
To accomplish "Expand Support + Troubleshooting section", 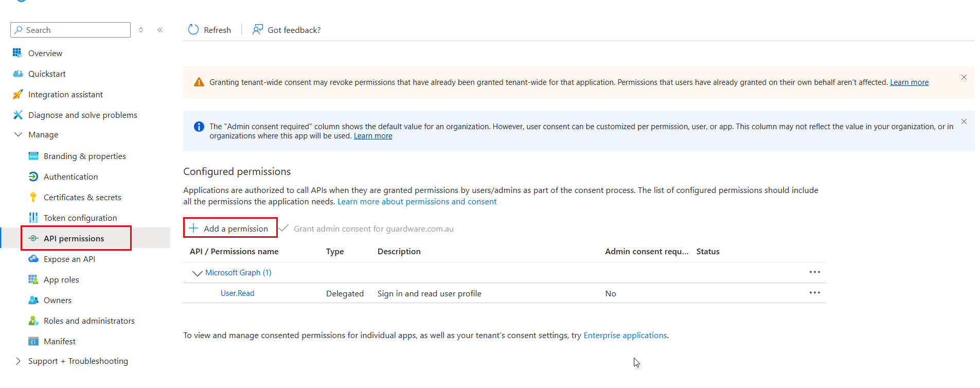I will [19, 361].
